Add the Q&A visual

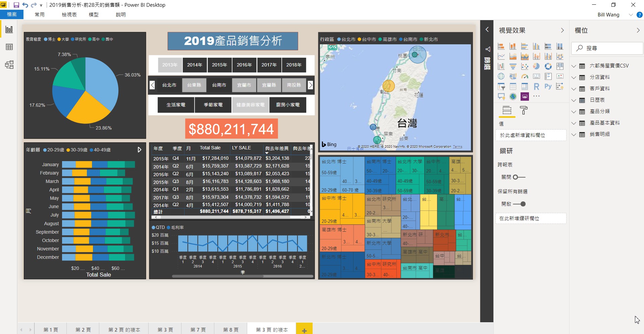click(501, 97)
